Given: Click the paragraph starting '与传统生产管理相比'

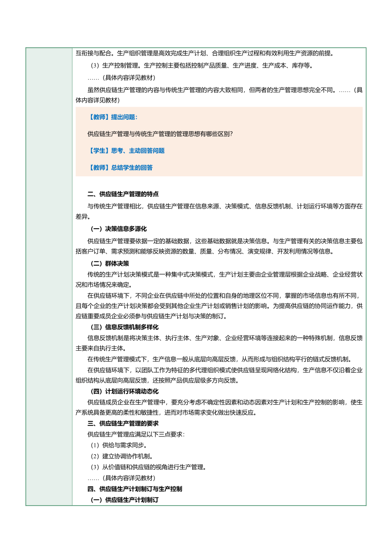Looking at the screenshot, I should tap(219, 211).
